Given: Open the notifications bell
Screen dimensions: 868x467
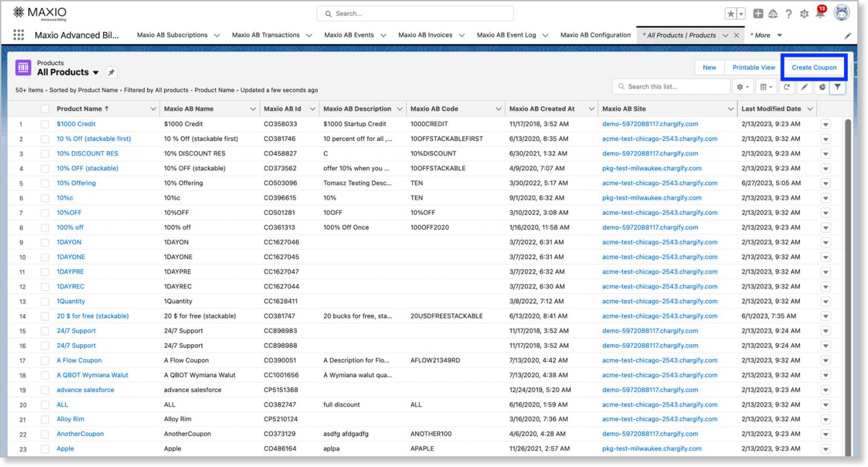Looking at the screenshot, I should [x=820, y=14].
